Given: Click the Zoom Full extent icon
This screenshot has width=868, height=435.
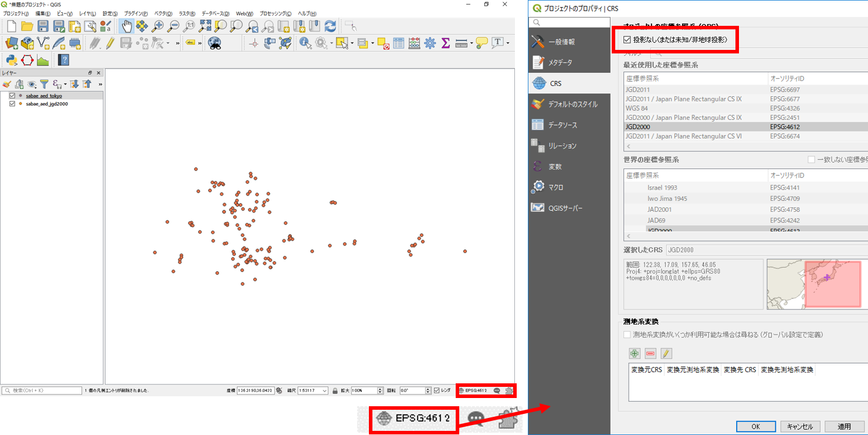Looking at the screenshot, I should pos(205,26).
